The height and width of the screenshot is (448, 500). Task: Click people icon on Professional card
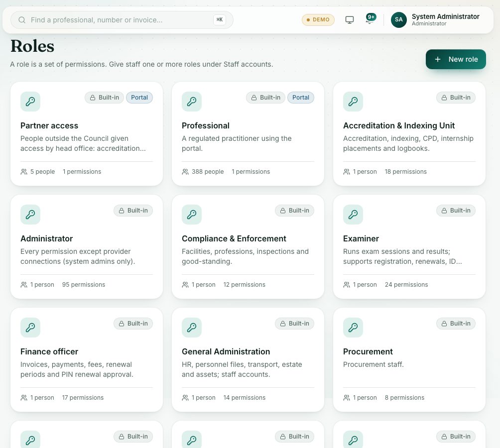185,172
